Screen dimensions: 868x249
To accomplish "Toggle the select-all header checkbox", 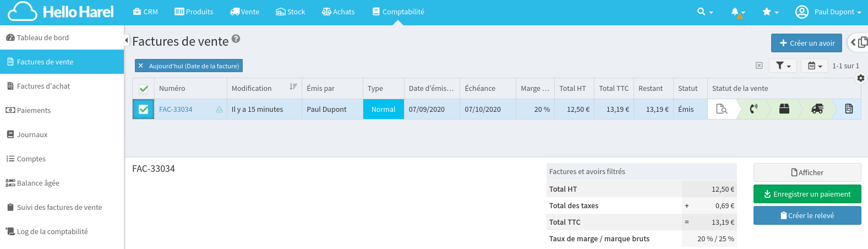I will tap(144, 89).
